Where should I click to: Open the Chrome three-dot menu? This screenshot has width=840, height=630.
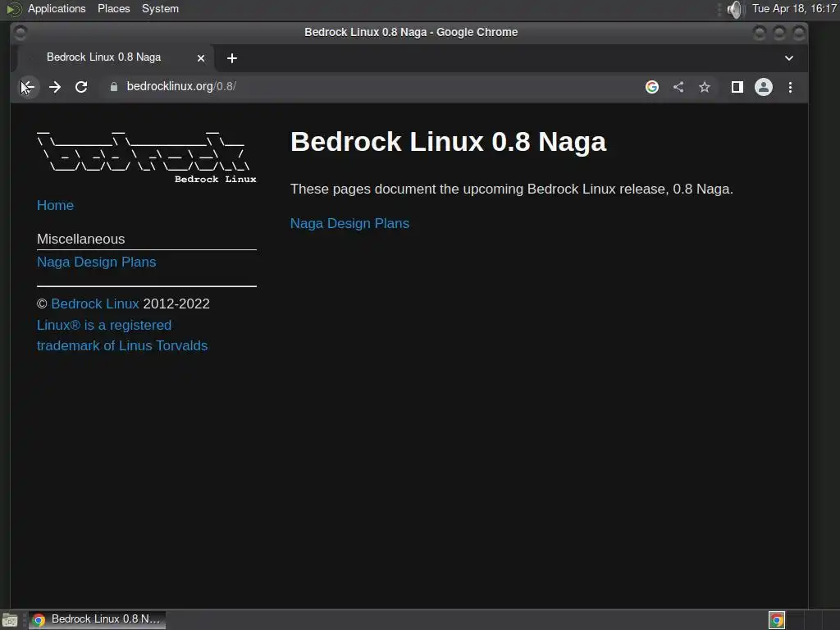pyautogui.click(x=790, y=87)
